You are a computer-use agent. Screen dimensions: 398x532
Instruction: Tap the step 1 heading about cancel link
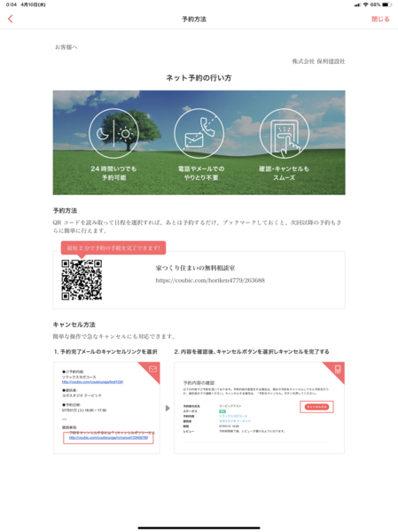[x=105, y=351]
